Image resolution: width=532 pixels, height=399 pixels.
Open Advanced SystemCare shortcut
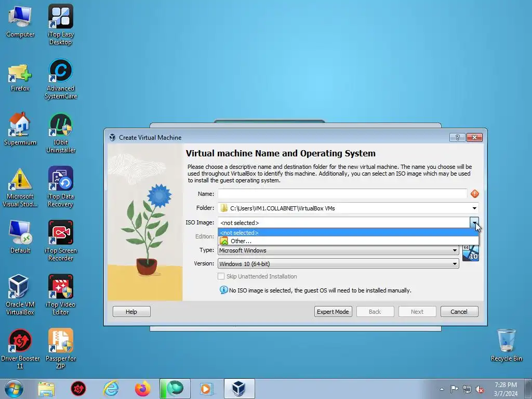60,79
